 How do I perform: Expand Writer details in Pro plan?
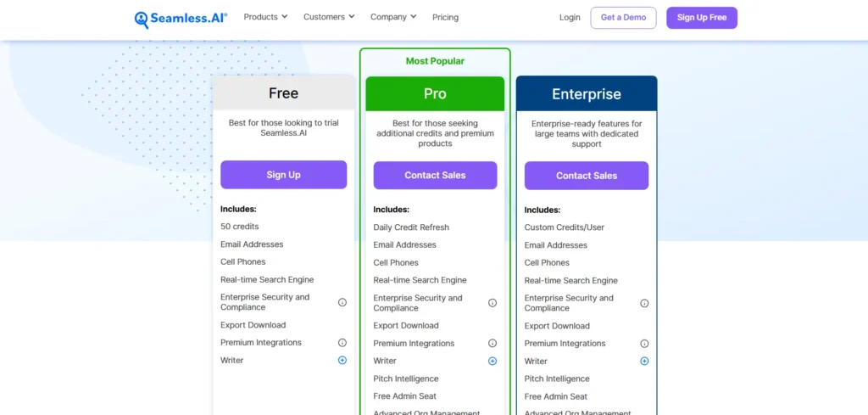pyautogui.click(x=492, y=362)
